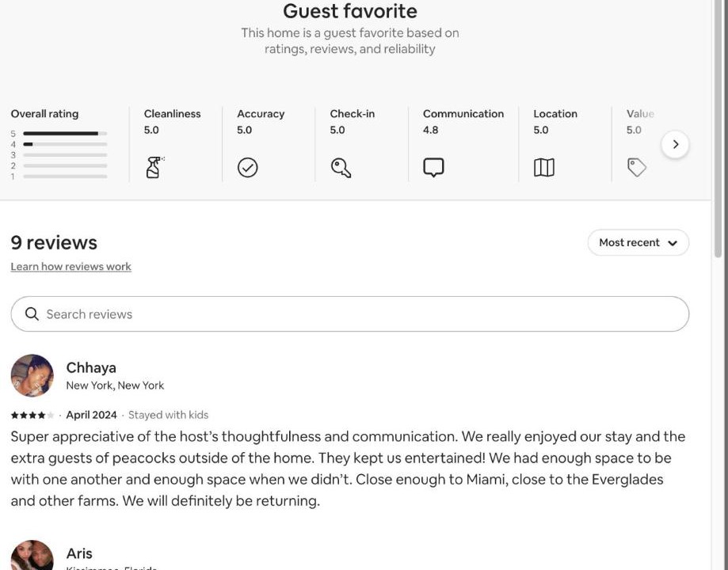Image resolution: width=728 pixels, height=570 pixels.
Task: Open Learn how reviews work link
Action: (71, 267)
